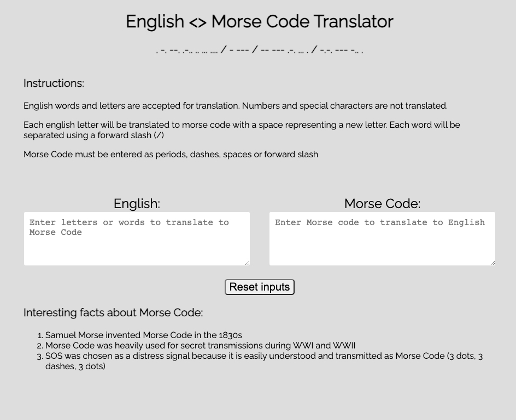
Task: Click the 'Interesting facts about Morse Code:' heading
Action: 113,312
